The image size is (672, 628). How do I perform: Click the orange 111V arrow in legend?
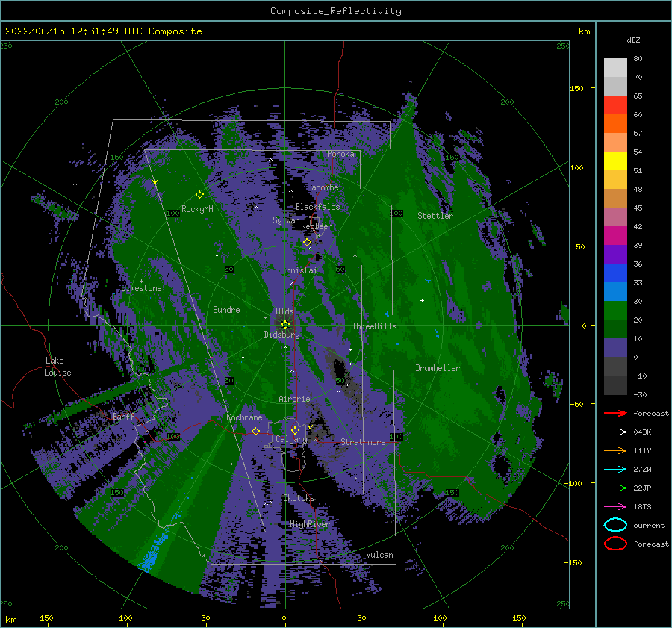[x=615, y=450]
